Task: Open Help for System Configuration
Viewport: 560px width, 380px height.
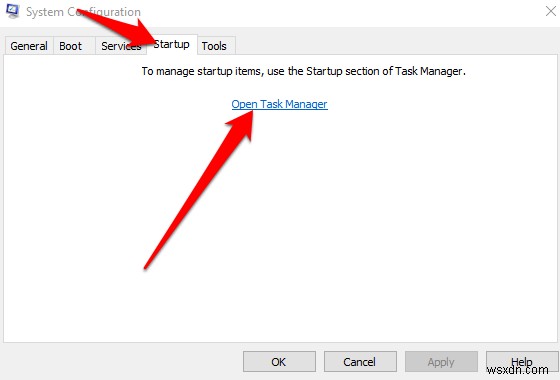Action: [522, 362]
